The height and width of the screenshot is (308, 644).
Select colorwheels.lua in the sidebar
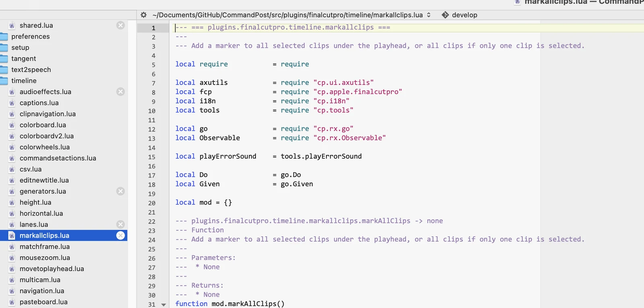[45, 147]
